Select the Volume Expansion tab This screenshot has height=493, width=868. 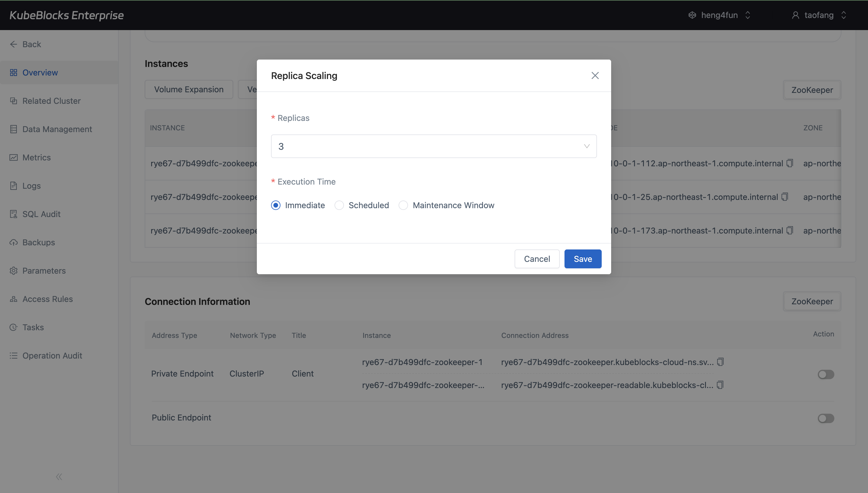188,89
